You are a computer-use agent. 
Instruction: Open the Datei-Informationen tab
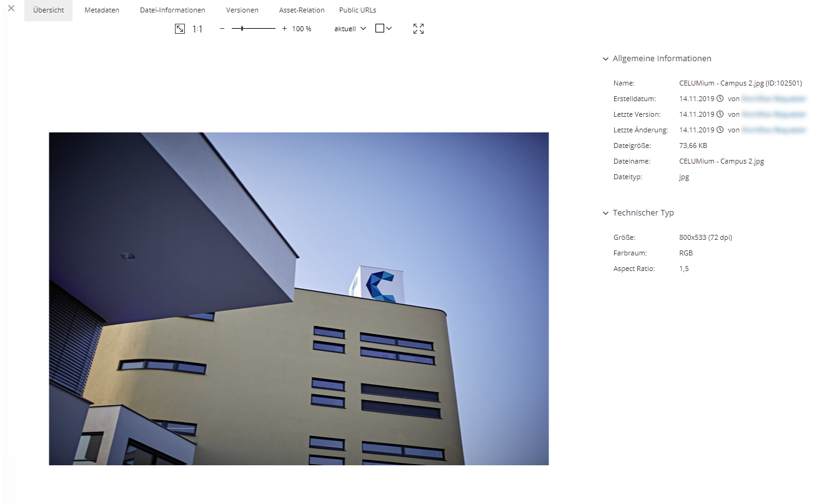click(x=172, y=10)
